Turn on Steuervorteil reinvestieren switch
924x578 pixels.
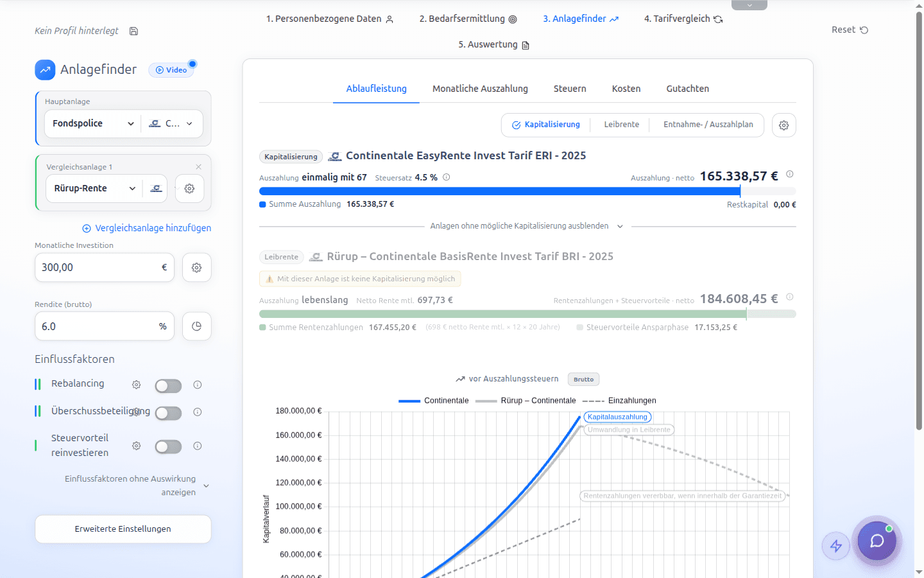tap(168, 446)
